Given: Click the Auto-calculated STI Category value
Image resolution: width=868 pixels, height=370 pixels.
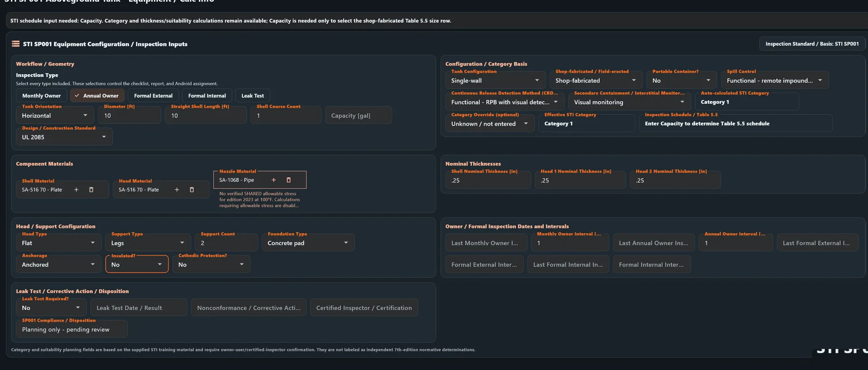Looking at the screenshot, I should click(x=715, y=102).
